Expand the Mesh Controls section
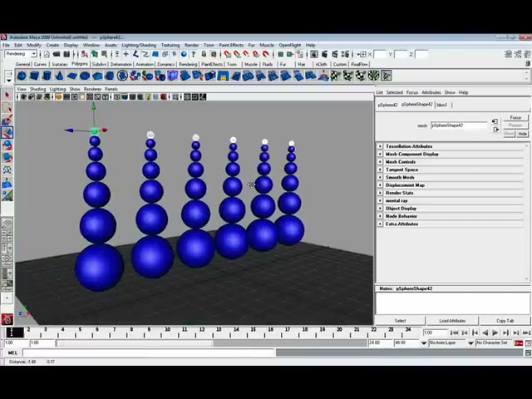This screenshot has width=532, height=399. pyautogui.click(x=380, y=162)
